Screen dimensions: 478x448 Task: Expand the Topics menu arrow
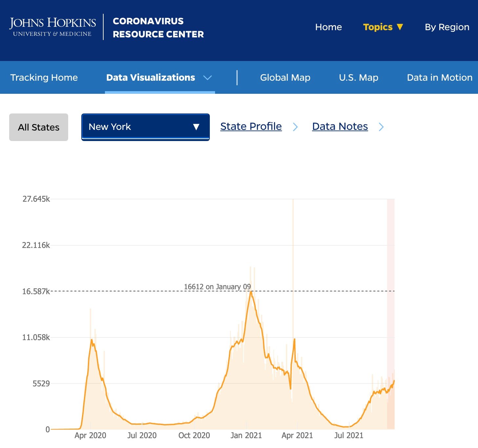click(x=400, y=27)
